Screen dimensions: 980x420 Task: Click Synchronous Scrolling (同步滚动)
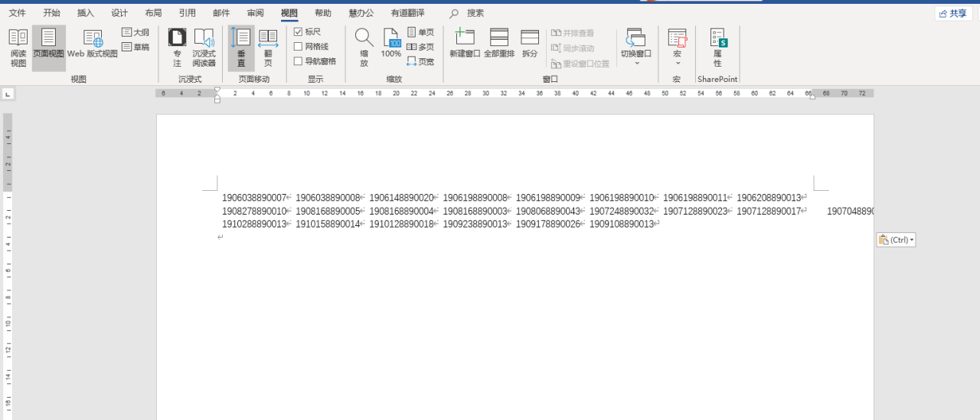(572, 48)
